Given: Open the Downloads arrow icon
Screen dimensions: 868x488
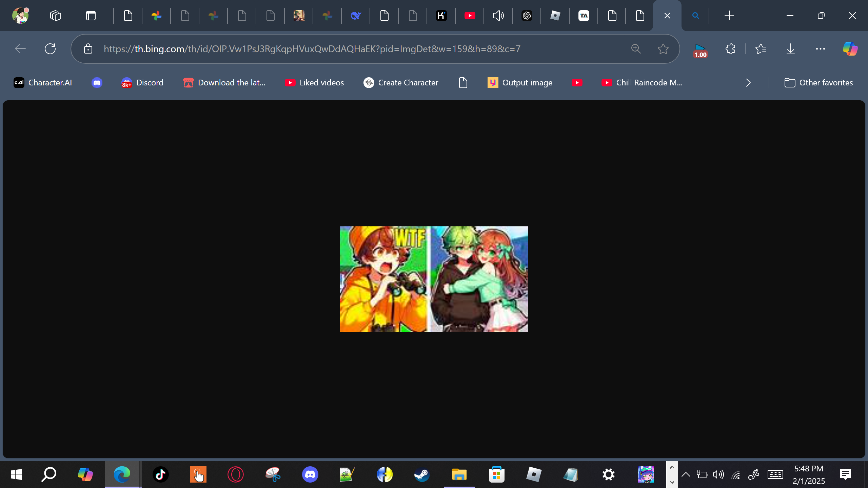Looking at the screenshot, I should coord(790,49).
